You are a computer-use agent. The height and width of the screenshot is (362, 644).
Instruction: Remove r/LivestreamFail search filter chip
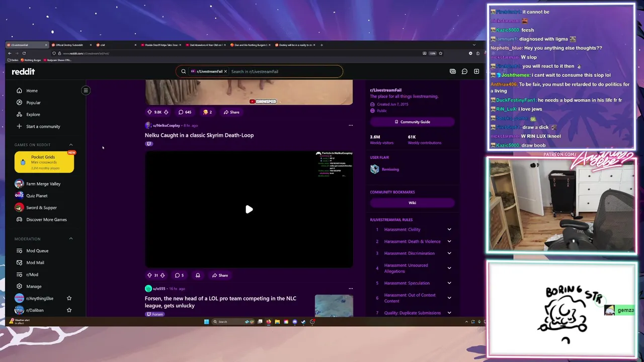pyautogui.click(x=225, y=71)
